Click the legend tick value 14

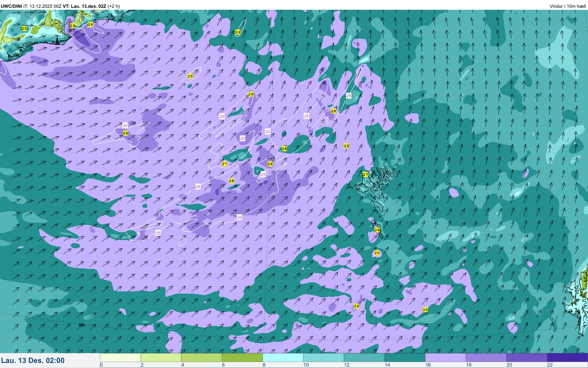tap(387, 365)
